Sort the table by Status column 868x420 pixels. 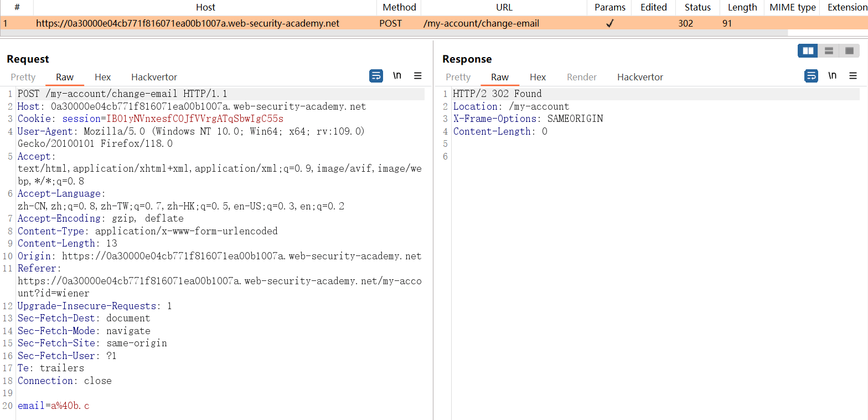(697, 7)
